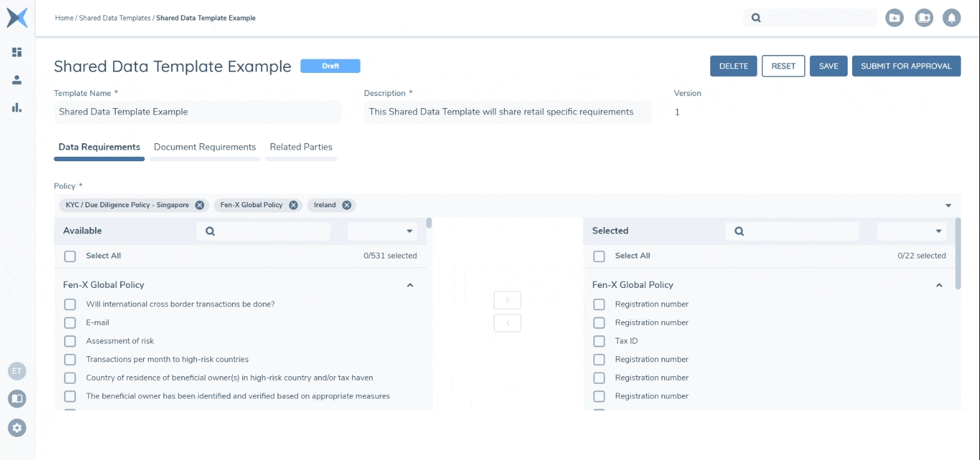Image resolution: width=980 pixels, height=460 pixels.
Task: Click the Save button
Action: pos(828,66)
